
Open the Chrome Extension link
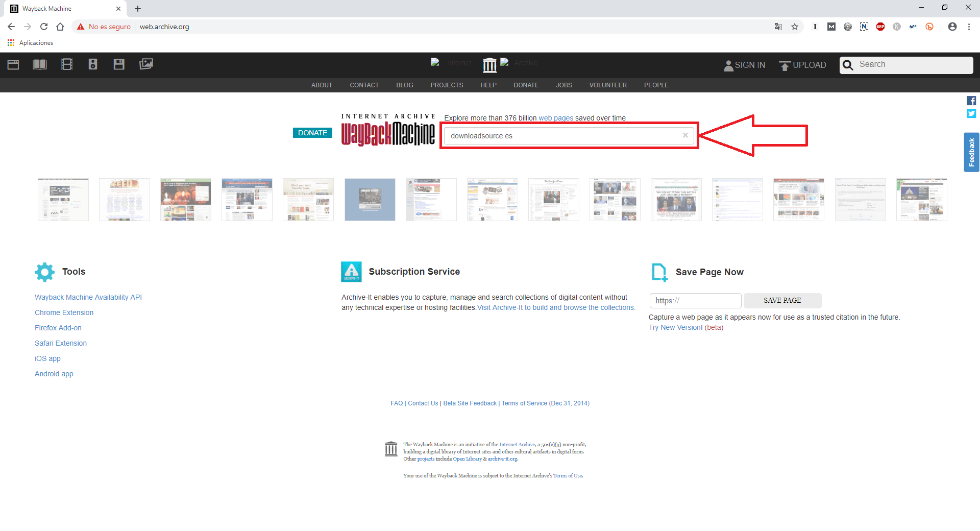tap(64, 312)
